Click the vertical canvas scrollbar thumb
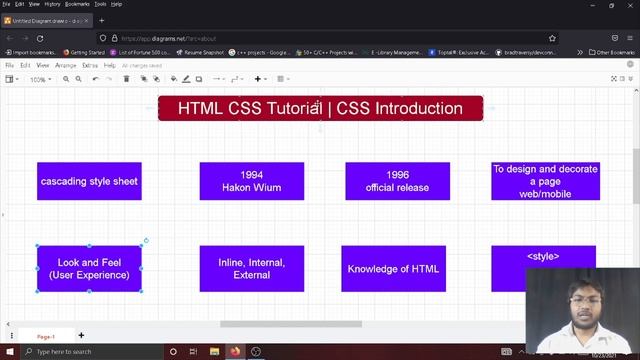 pyautogui.click(x=636, y=176)
